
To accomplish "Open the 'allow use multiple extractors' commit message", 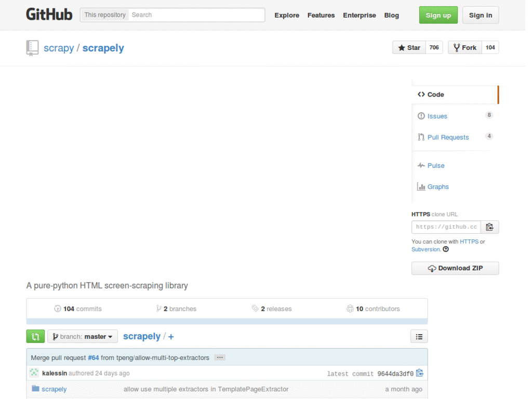I will click(x=206, y=389).
